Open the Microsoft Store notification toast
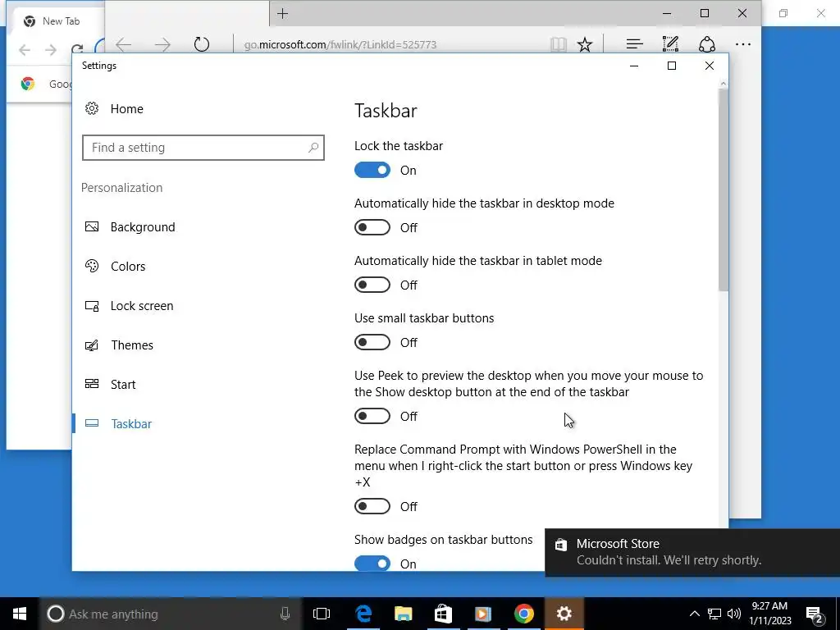The width and height of the screenshot is (840, 630). pyautogui.click(x=692, y=552)
